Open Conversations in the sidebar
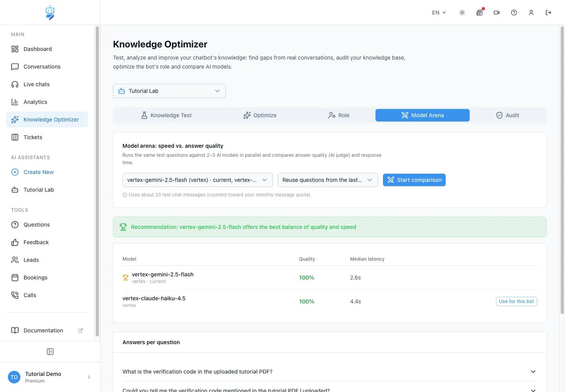The width and height of the screenshot is (565, 392). click(47, 67)
